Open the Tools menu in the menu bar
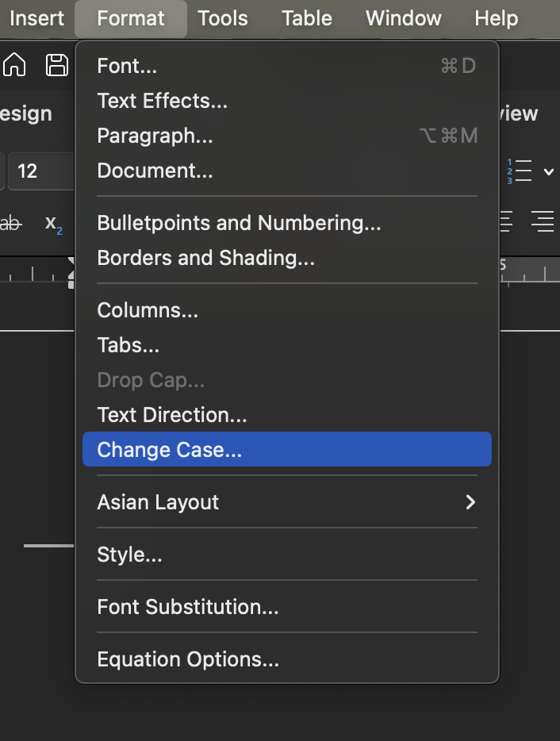The image size is (560, 741). pyautogui.click(x=223, y=17)
